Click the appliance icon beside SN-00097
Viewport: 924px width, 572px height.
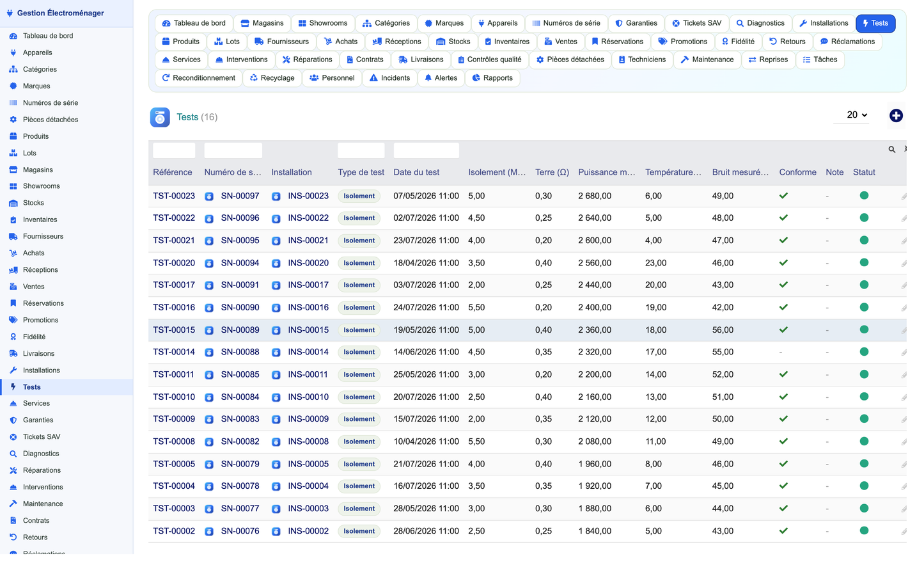click(209, 196)
